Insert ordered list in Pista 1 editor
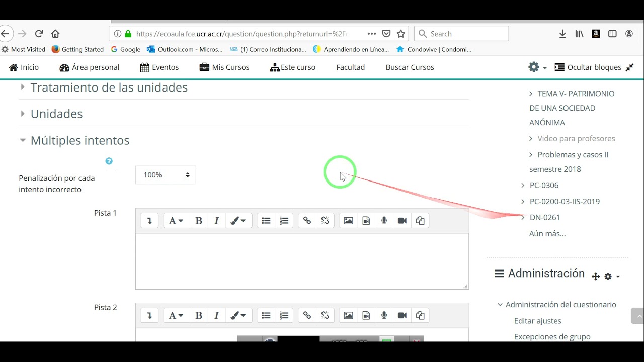 tap(284, 221)
